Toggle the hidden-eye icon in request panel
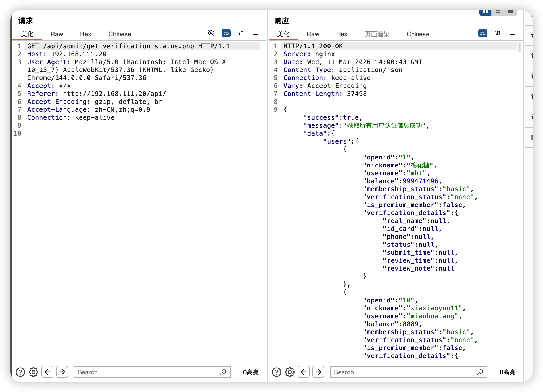 (x=211, y=33)
